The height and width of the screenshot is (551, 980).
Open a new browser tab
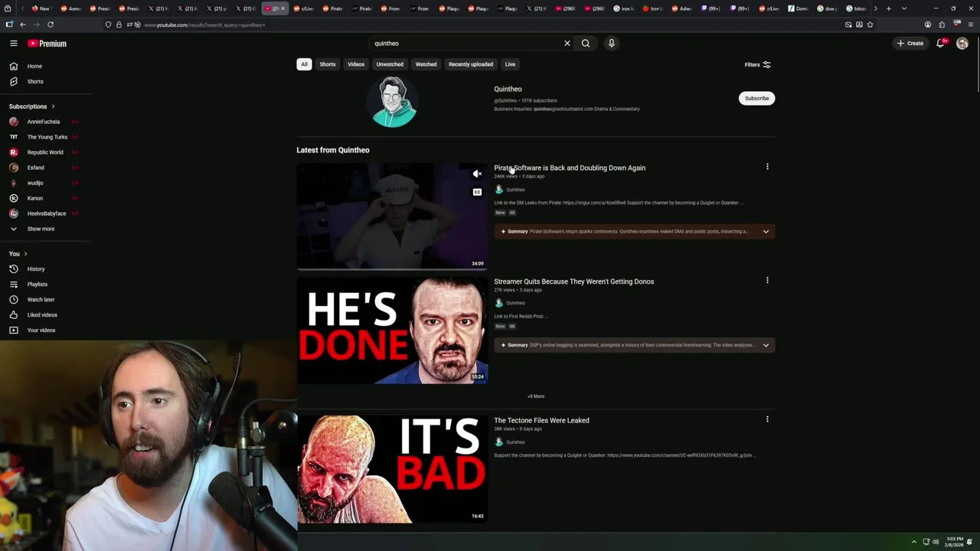[x=888, y=8]
